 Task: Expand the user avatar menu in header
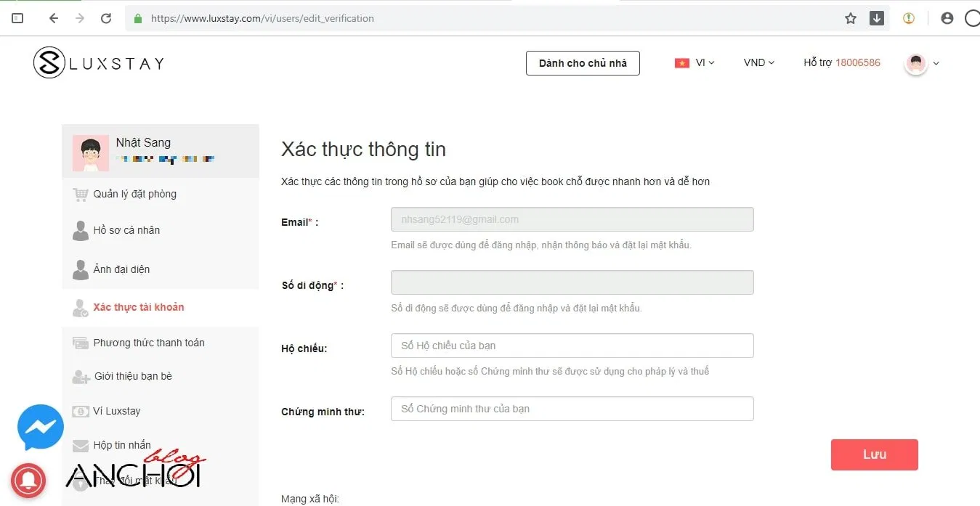(x=923, y=63)
